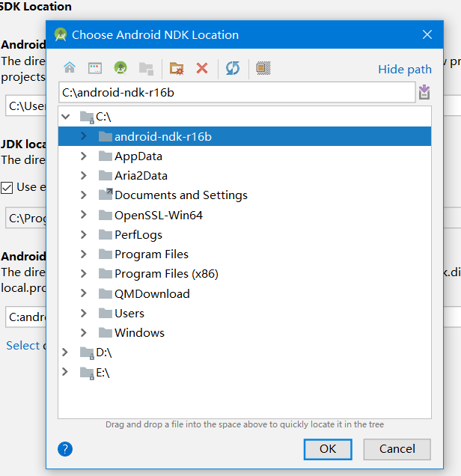The image size is (461, 476).
Task: Expand the PerfLogs folder
Action: (x=84, y=234)
